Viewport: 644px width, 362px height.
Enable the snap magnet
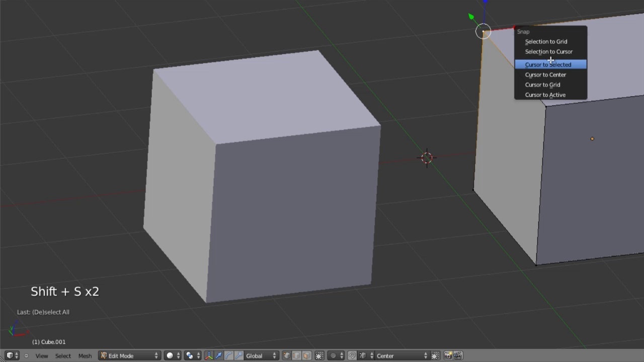353,355
